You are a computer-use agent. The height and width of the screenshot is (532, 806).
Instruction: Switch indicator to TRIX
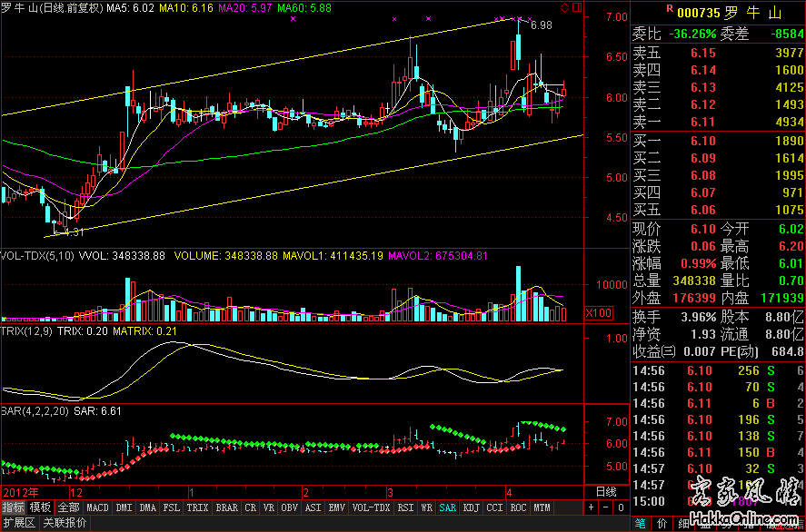(197, 507)
